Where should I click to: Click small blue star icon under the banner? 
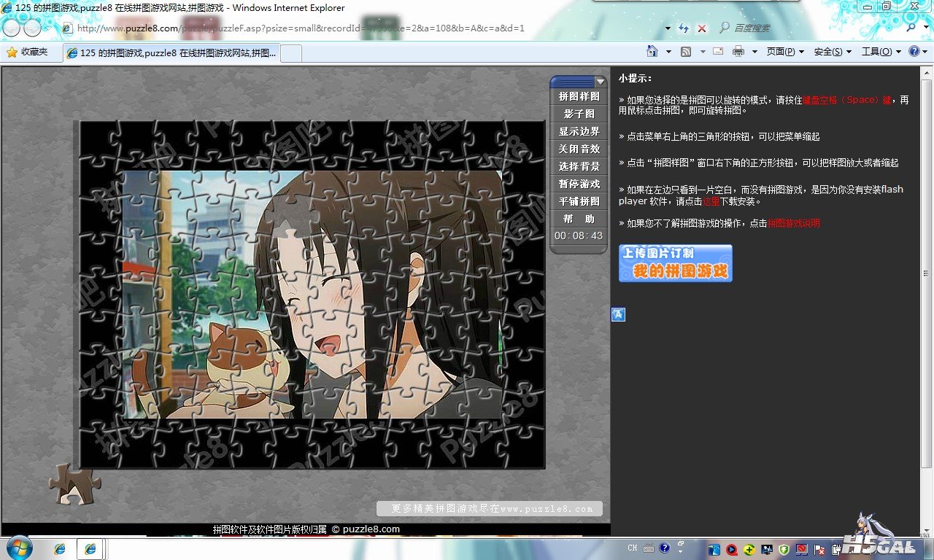tap(618, 314)
